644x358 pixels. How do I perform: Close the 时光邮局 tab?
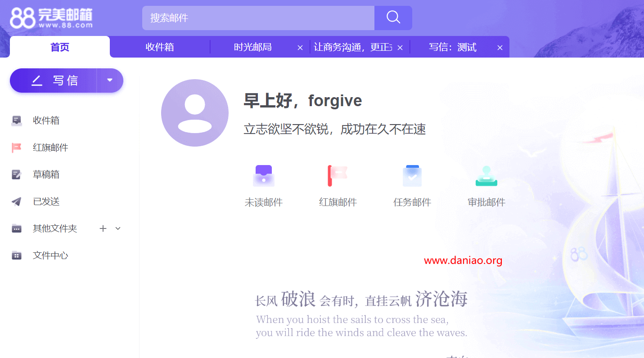coord(300,48)
